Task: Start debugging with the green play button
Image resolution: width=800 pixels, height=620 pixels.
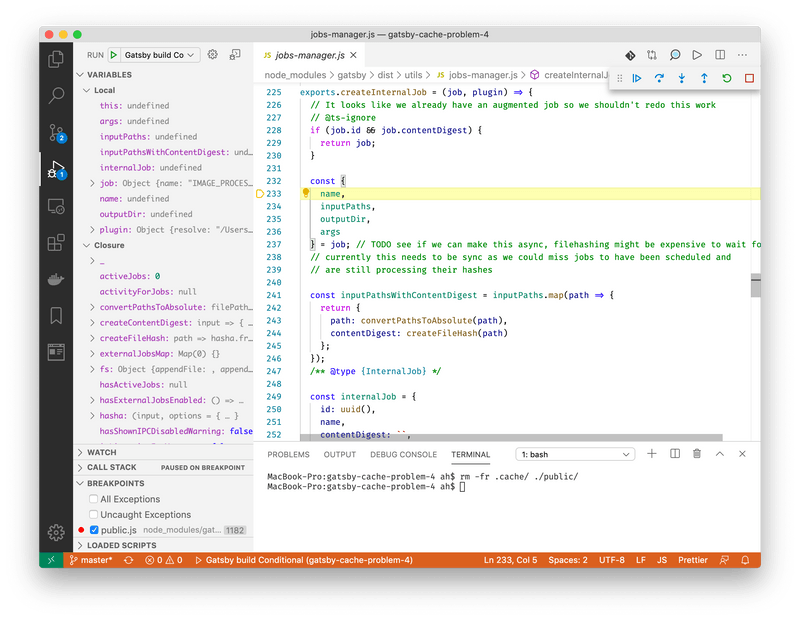Action: (114, 55)
